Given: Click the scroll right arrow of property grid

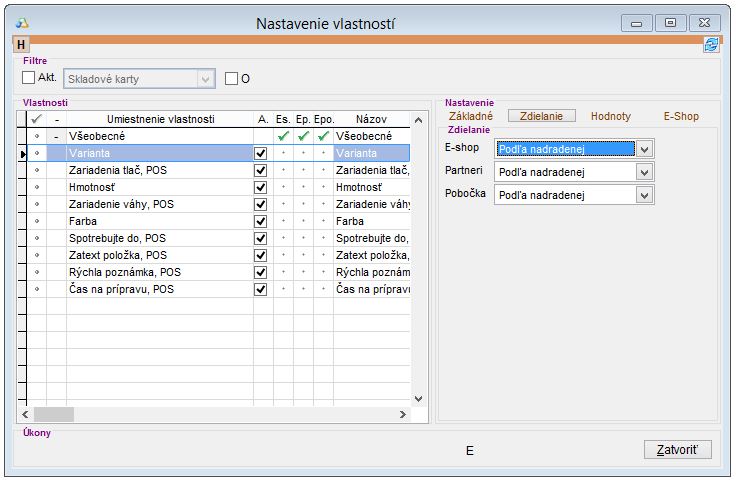Looking at the screenshot, I should pos(403,414).
